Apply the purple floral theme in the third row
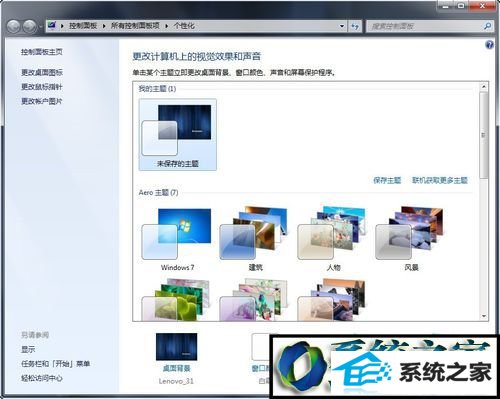Viewport: 500px width, 399px height. [255, 299]
